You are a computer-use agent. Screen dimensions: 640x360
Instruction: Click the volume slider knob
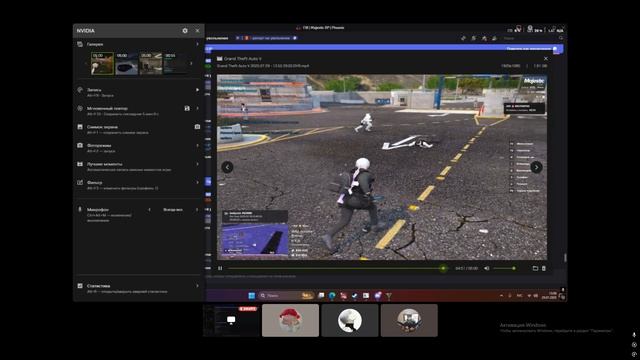click(513, 268)
